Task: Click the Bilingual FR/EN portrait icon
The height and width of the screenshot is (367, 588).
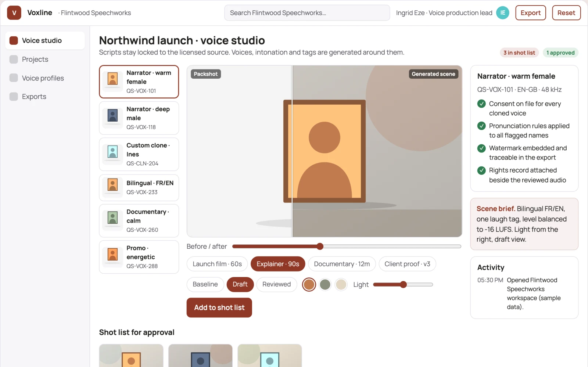Action: pyautogui.click(x=112, y=185)
